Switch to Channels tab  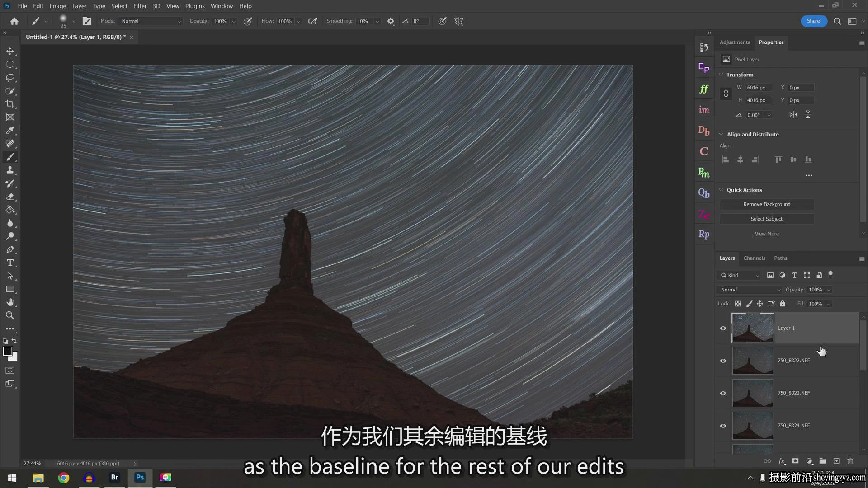[x=754, y=258]
